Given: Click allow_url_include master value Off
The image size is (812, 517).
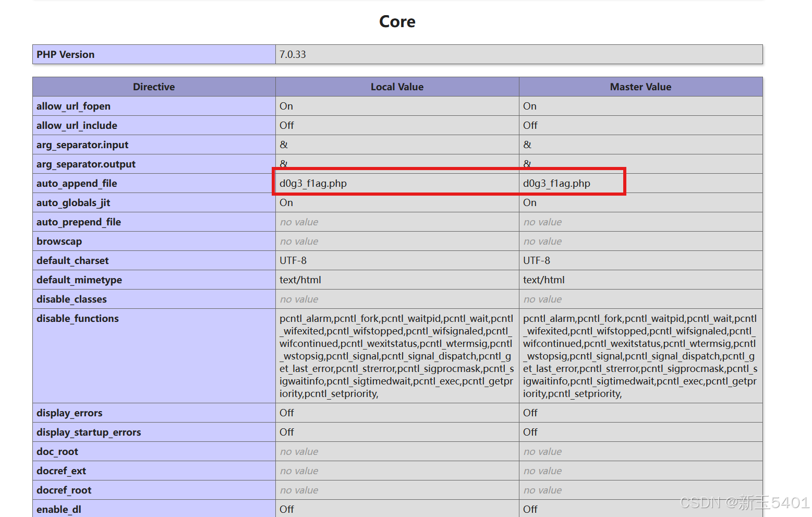Looking at the screenshot, I should click(x=530, y=125).
